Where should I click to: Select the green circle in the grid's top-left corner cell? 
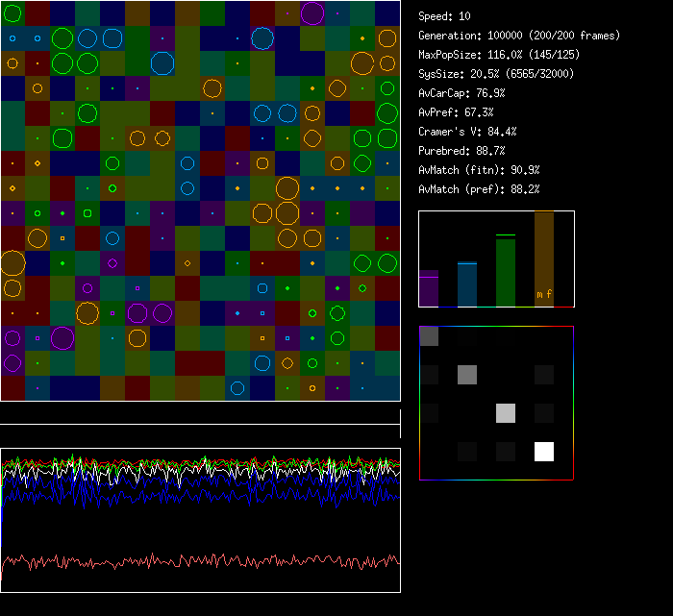pos(12,13)
